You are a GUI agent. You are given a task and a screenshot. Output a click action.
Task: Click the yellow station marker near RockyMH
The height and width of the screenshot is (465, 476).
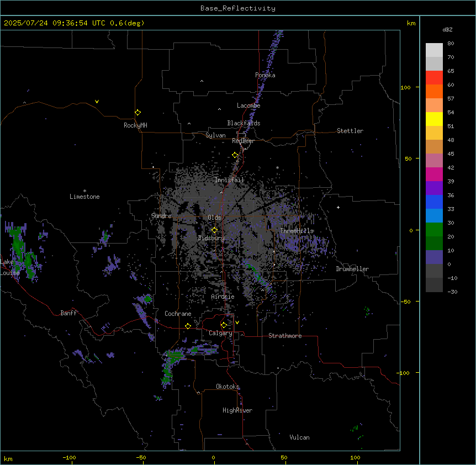pyautogui.click(x=137, y=113)
